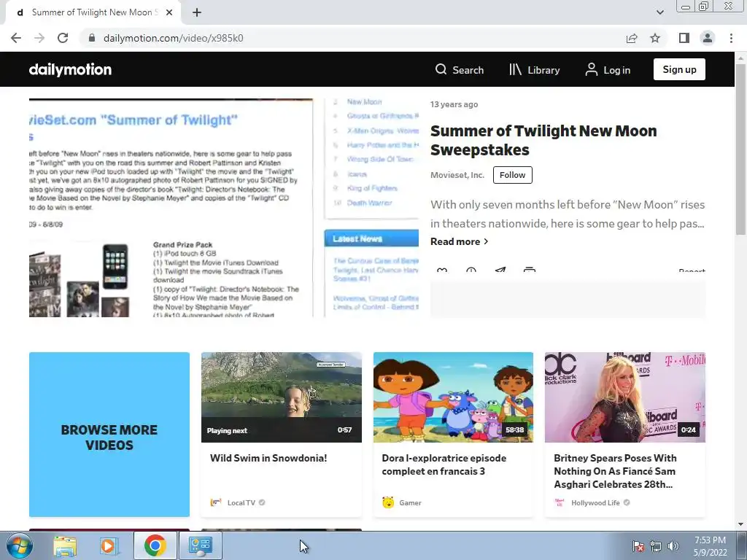Click the site lock icon
Screen dimensions: 747x560
[92, 38]
